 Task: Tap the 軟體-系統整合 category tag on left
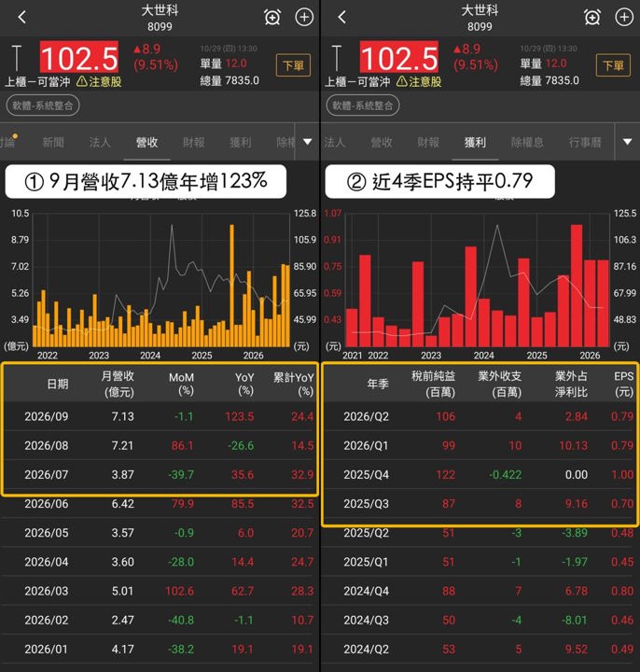coord(43,105)
